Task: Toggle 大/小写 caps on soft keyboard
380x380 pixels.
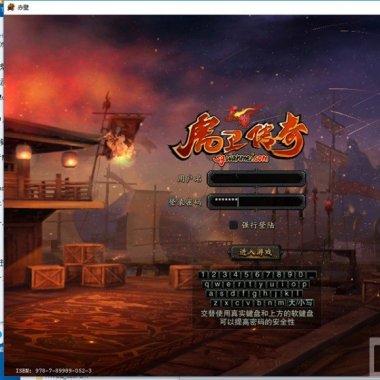Action: pos(301,303)
